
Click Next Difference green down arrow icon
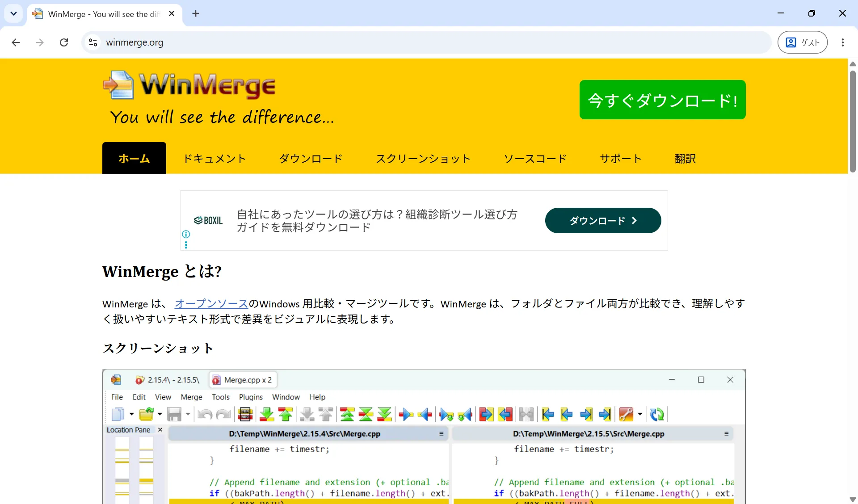[x=267, y=414]
